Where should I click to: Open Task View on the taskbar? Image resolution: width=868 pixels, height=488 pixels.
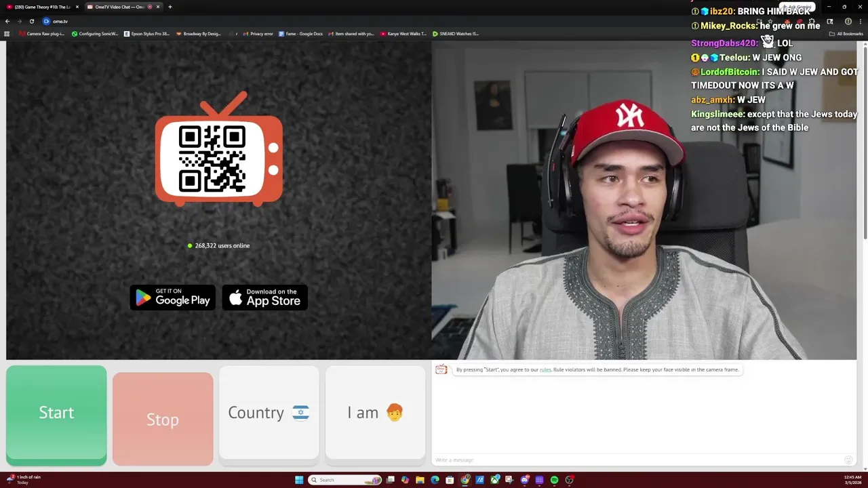[x=390, y=480]
